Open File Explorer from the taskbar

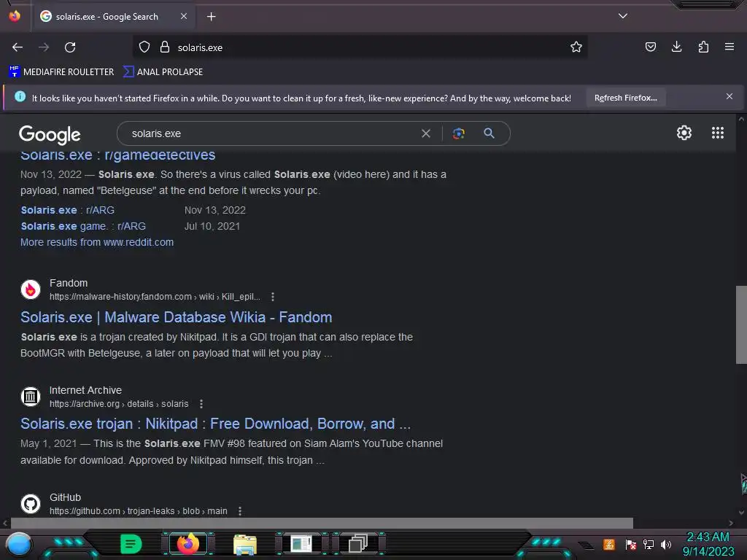pyautogui.click(x=245, y=544)
